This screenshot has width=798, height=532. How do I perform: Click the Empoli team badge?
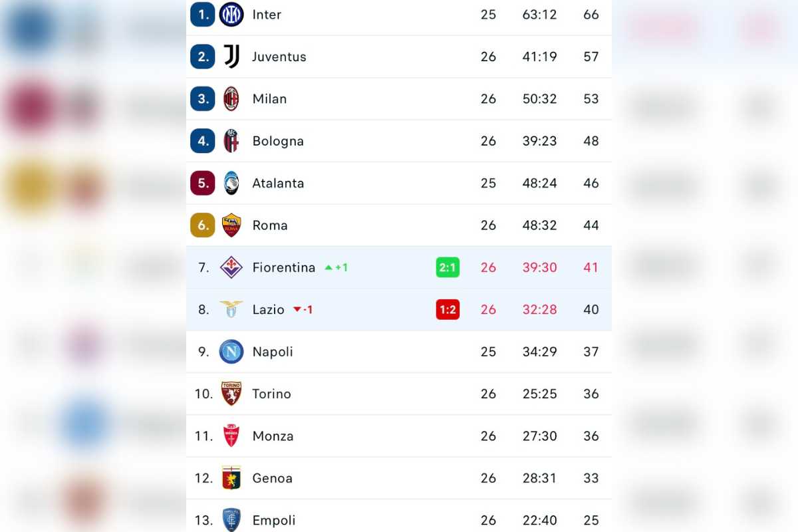pos(231,520)
